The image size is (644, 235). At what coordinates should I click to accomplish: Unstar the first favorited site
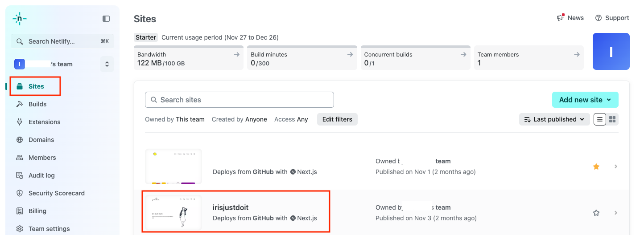[x=596, y=166]
